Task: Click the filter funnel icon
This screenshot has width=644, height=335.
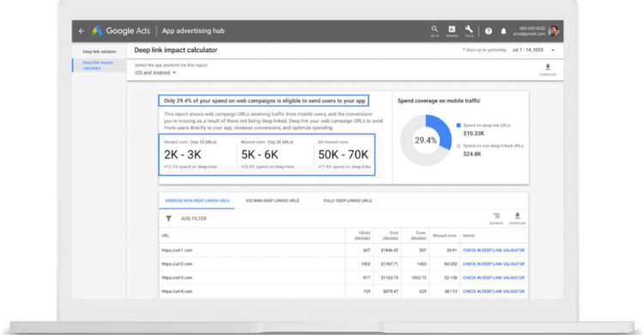Action: point(168,219)
